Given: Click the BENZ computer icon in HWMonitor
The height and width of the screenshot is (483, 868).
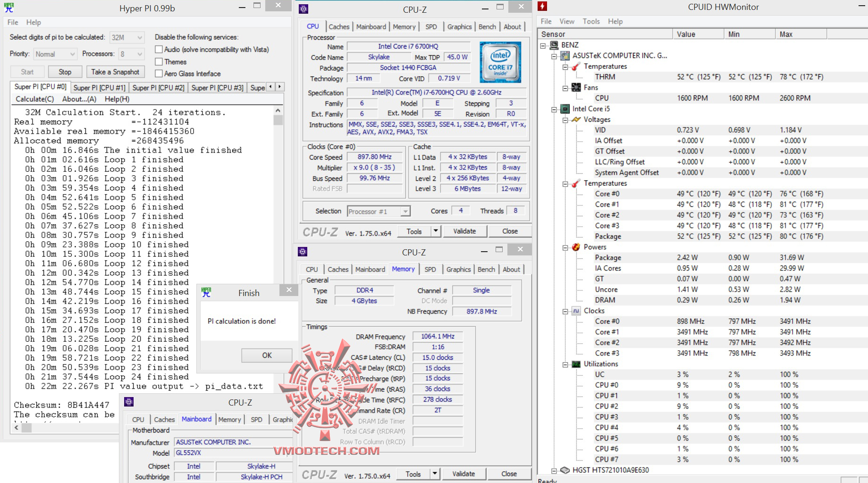Looking at the screenshot, I should point(554,45).
